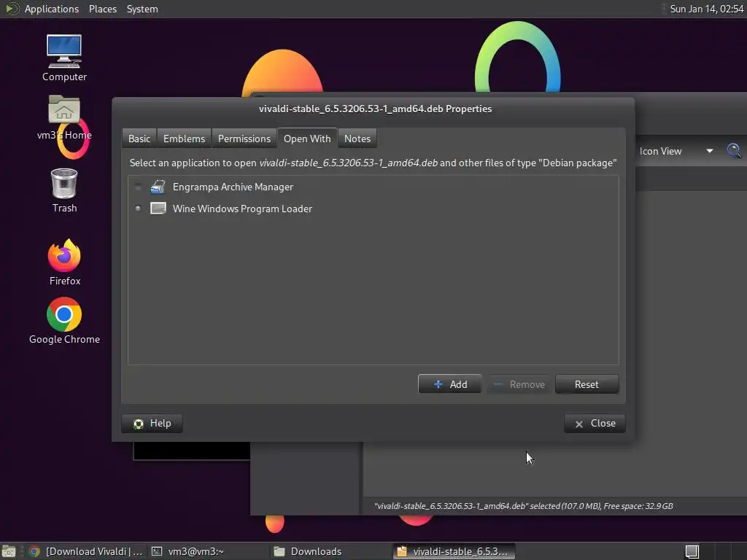747x560 pixels.
Task: Click the Reset button
Action: pyautogui.click(x=587, y=384)
